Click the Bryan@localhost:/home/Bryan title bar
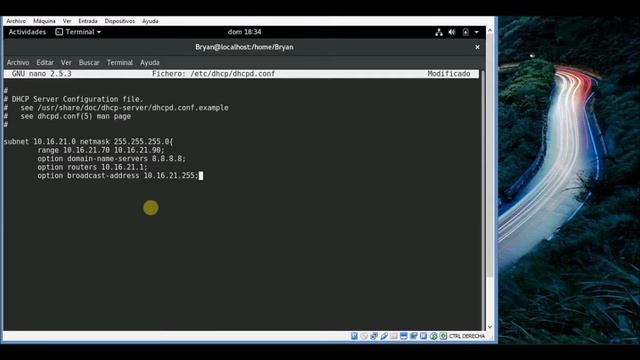 pos(244,47)
